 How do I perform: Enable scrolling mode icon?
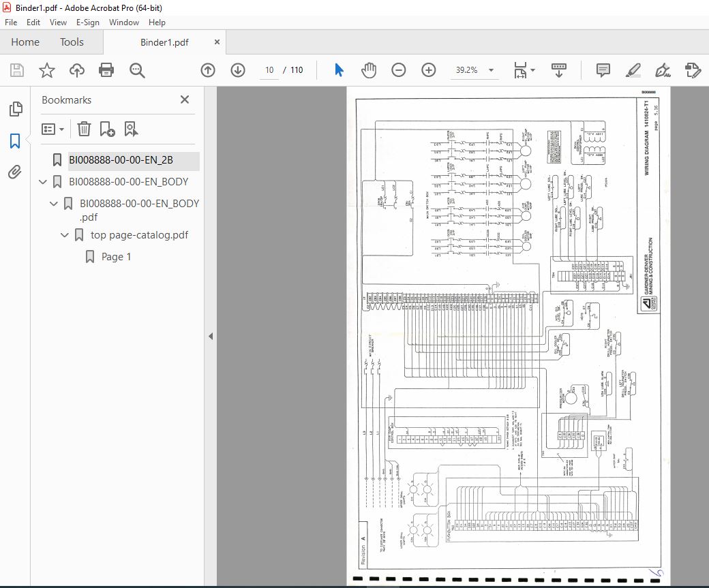559,70
